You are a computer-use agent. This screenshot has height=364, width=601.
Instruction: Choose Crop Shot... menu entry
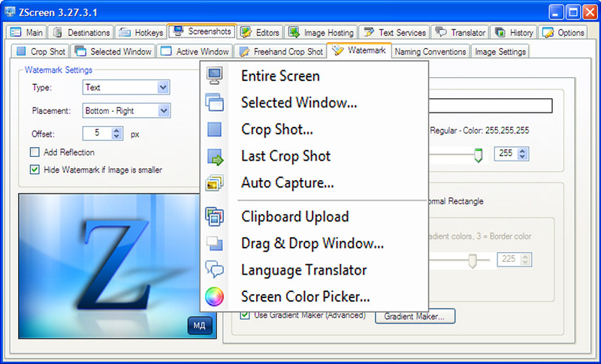(314, 129)
